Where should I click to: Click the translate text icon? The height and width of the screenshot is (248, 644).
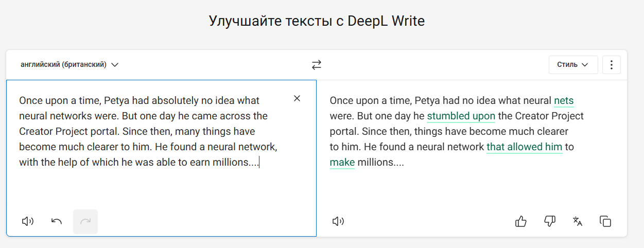578,221
